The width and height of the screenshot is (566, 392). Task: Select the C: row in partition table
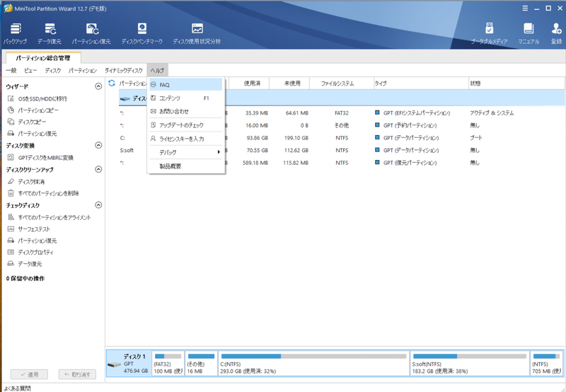coord(341,138)
